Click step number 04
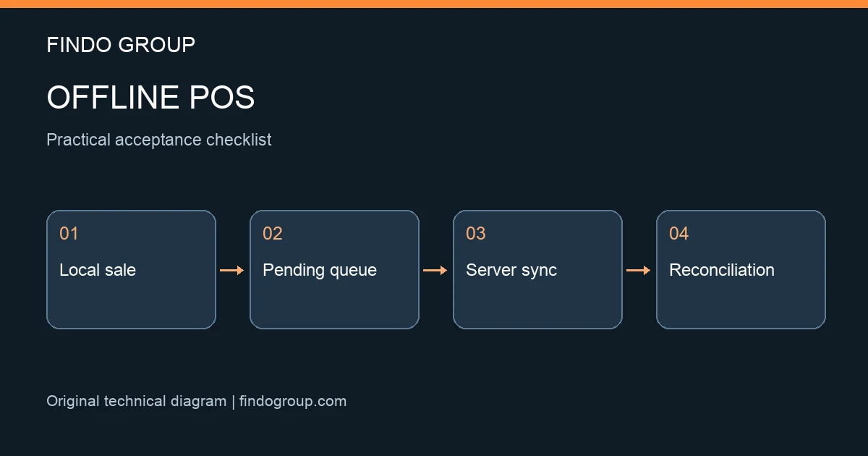 point(679,233)
